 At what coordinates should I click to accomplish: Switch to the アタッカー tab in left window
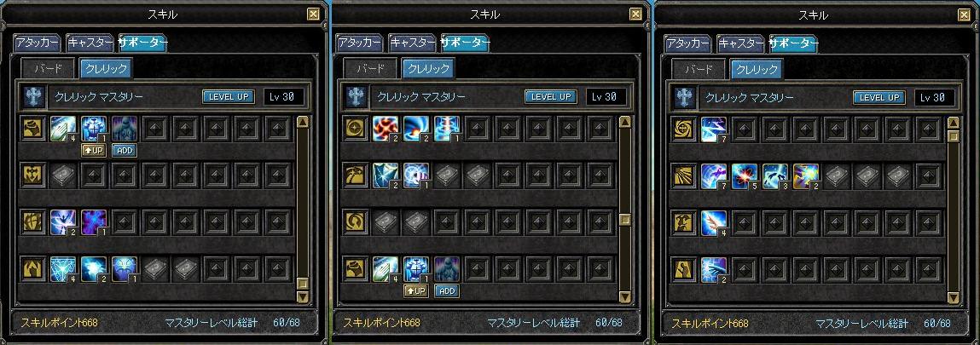click(37, 43)
